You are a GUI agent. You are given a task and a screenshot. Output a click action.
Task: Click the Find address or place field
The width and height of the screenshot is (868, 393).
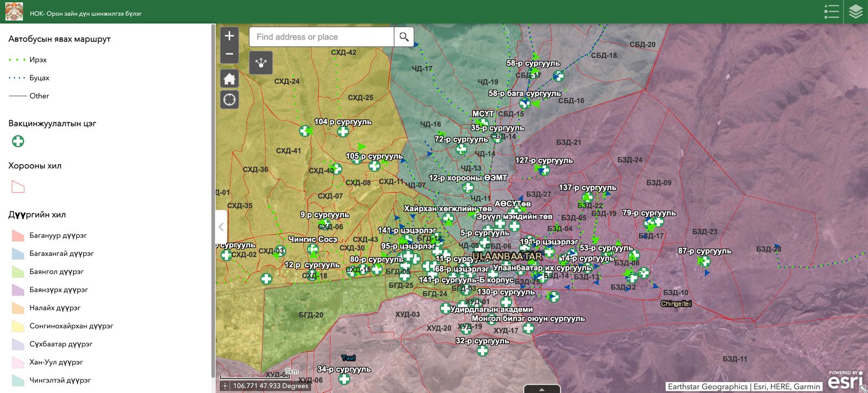click(322, 37)
